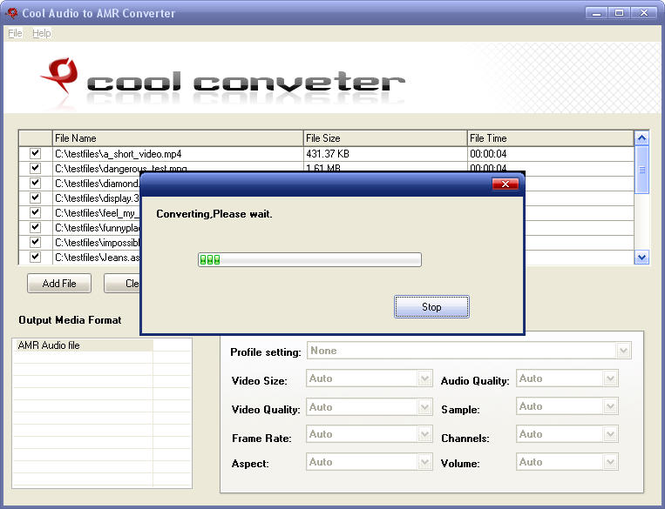
Task: Click the Add File button
Action: tap(59, 283)
